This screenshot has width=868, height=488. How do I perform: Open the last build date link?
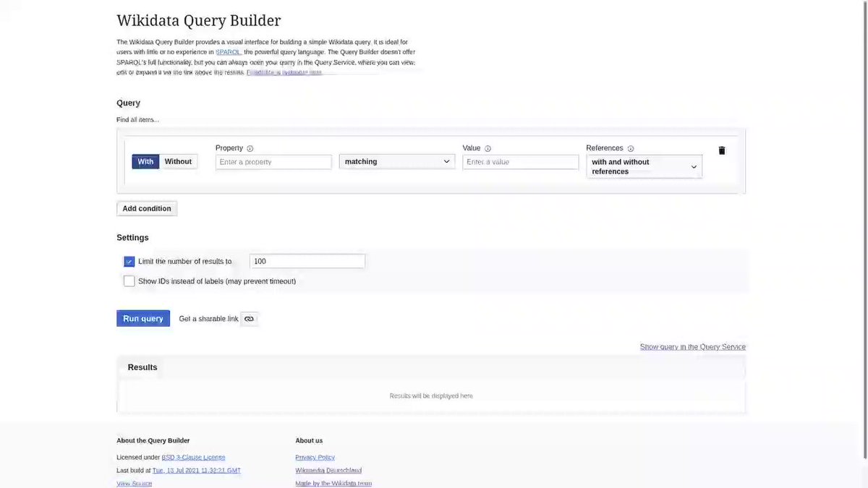[196, 471]
